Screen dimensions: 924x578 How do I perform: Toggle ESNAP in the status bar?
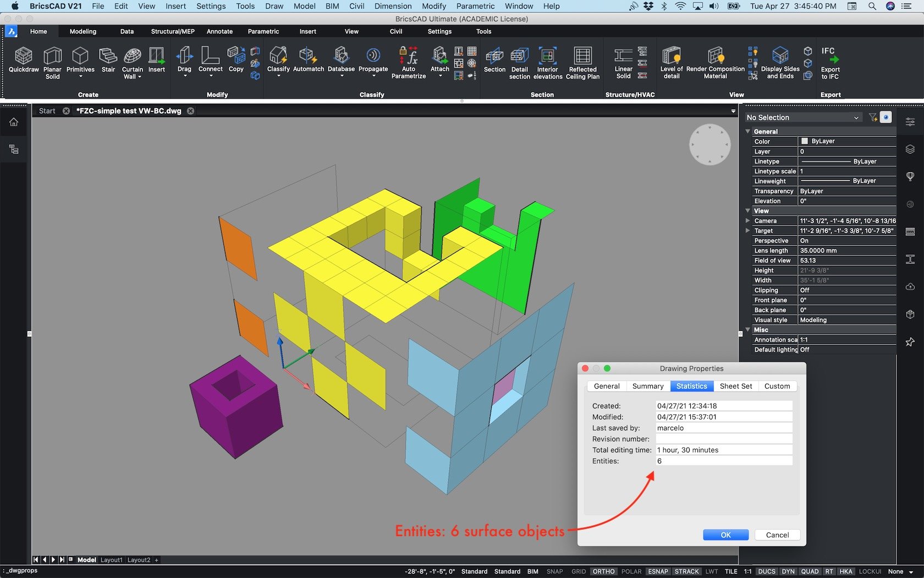pyautogui.click(x=658, y=571)
